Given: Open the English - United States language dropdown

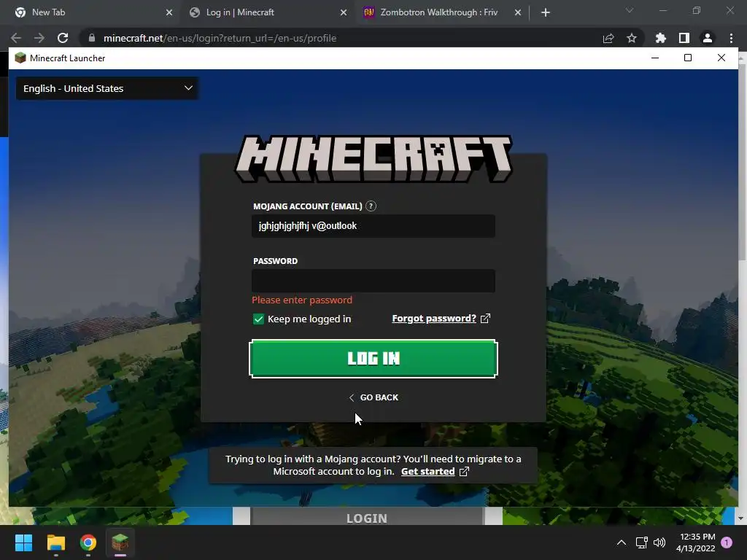Looking at the screenshot, I should click(107, 88).
